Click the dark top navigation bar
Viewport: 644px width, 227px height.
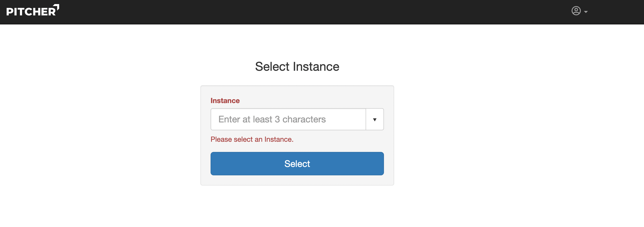click(x=306, y=12)
